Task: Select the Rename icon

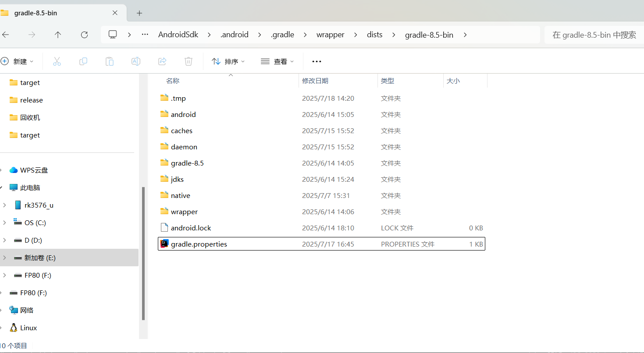Action: click(135, 61)
